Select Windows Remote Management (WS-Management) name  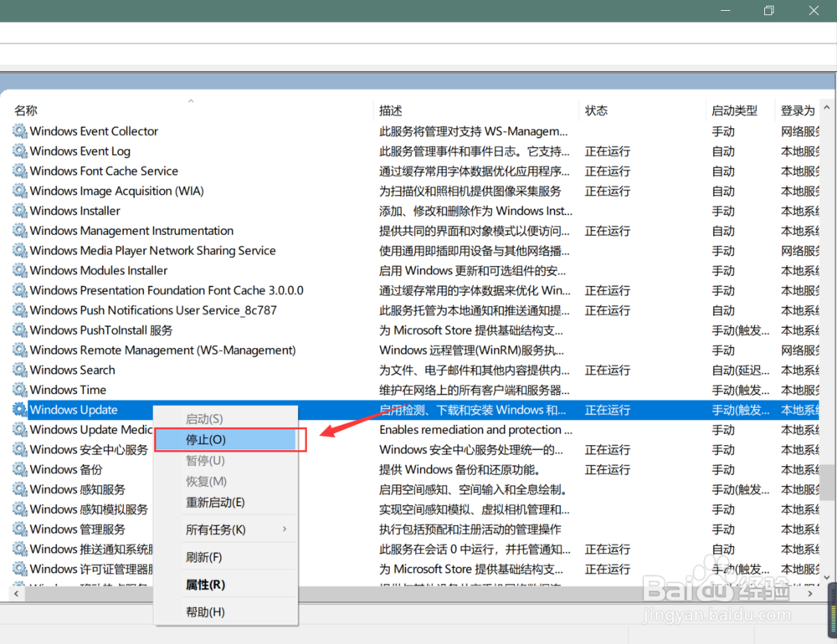(163, 350)
